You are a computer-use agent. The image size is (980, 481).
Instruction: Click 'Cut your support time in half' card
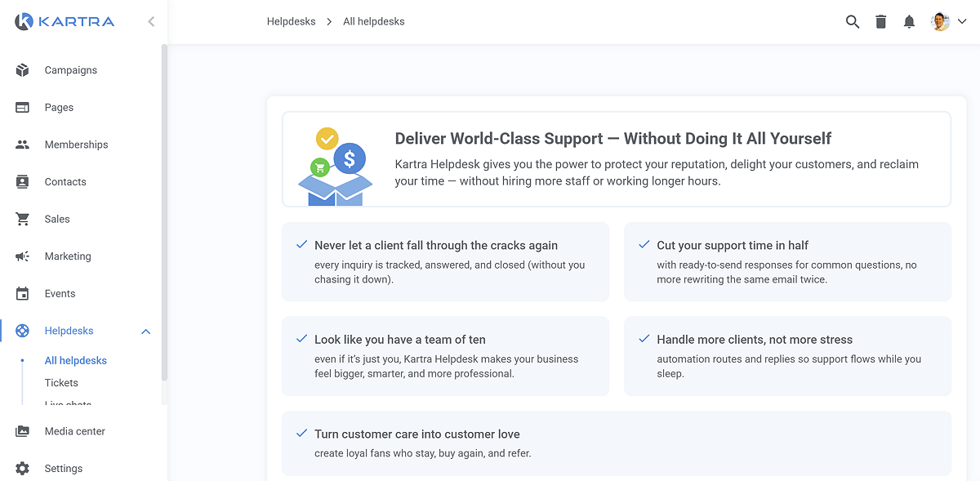(x=787, y=262)
